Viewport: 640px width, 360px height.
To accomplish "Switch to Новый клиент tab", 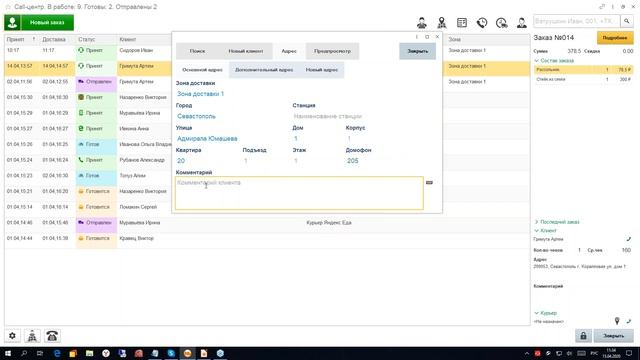I will click(246, 51).
